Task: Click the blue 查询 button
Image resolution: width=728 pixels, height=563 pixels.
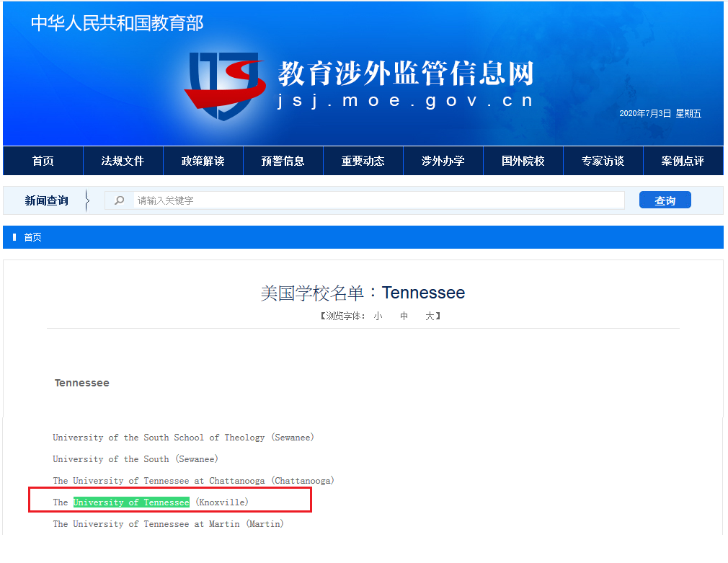Action: 665,200
